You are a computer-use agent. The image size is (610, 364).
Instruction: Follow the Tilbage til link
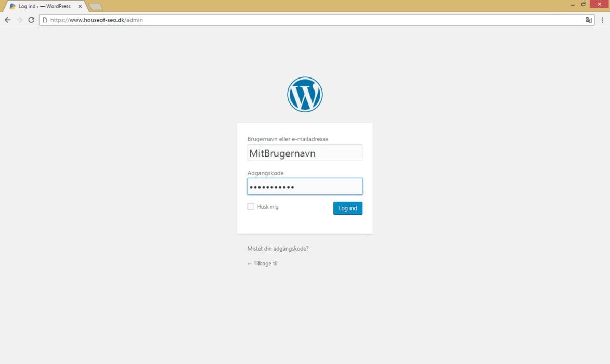point(263,263)
